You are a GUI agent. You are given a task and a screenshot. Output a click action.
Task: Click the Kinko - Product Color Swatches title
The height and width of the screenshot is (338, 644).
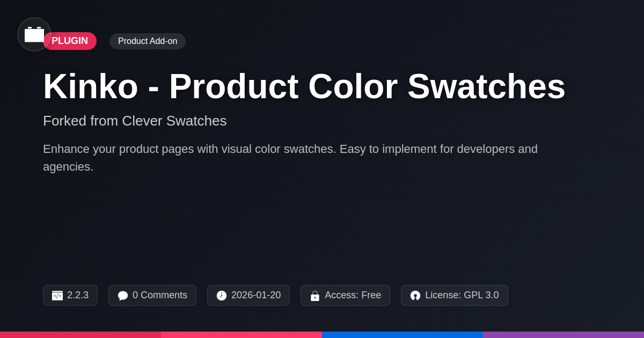tap(304, 86)
